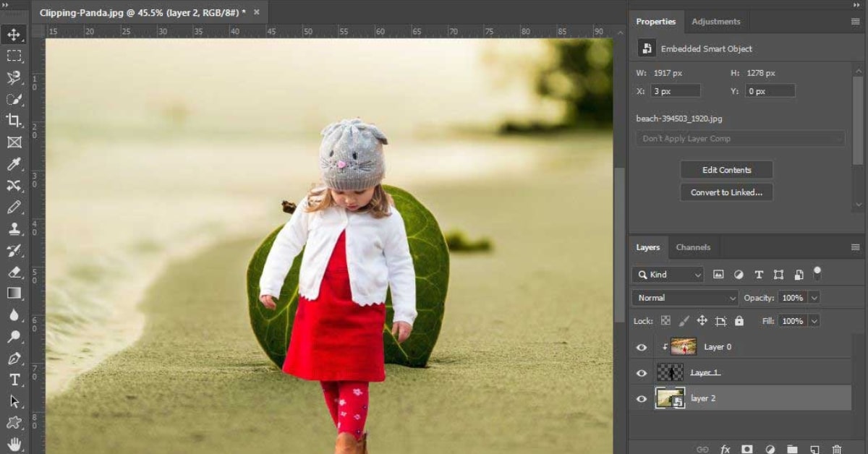
Task: Select the Crop tool
Action: tap(14, 121)
